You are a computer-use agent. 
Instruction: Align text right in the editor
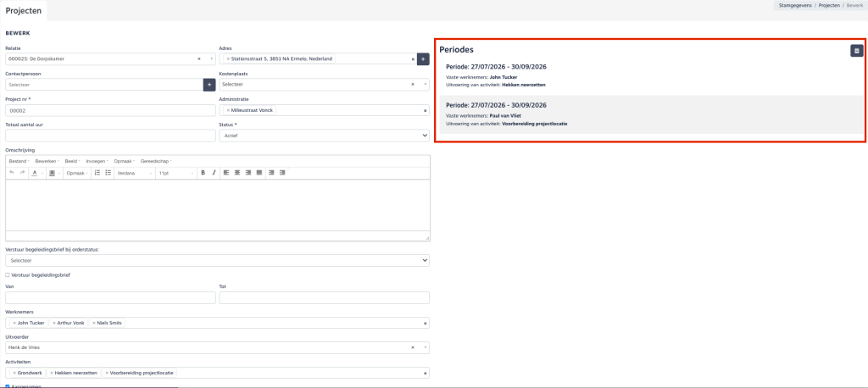coord(248,173)
